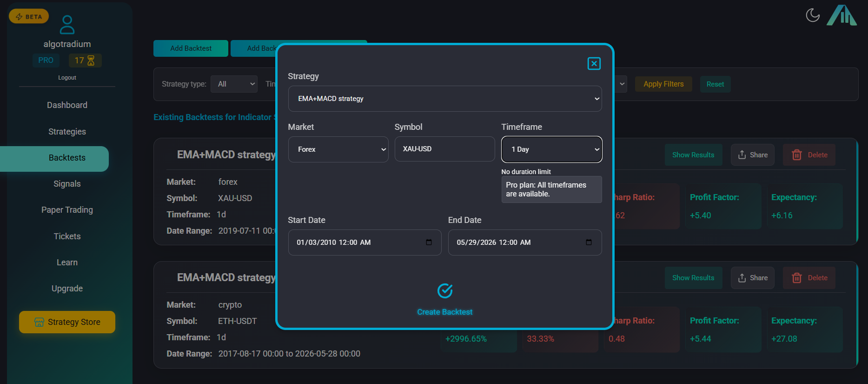Image resolution: width=868 pixels, height=384 pixels.
Task: Click Profit Factor +5.44 value
Action: tap(700, 339)
